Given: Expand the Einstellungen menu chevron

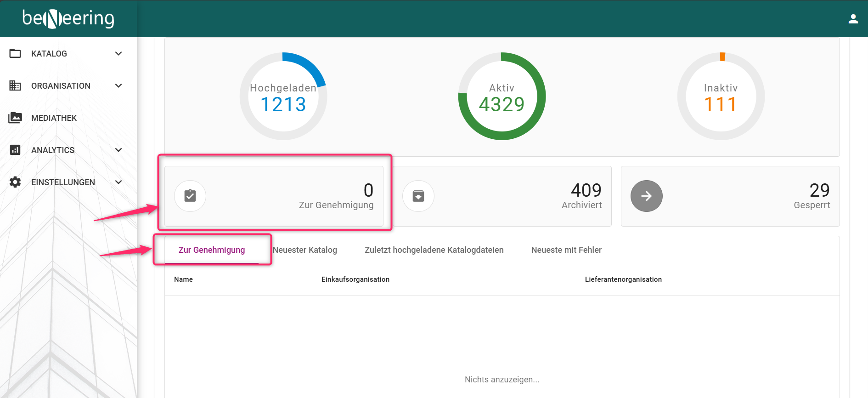Looking at the screenshot, I should click(x=118, y=182).
